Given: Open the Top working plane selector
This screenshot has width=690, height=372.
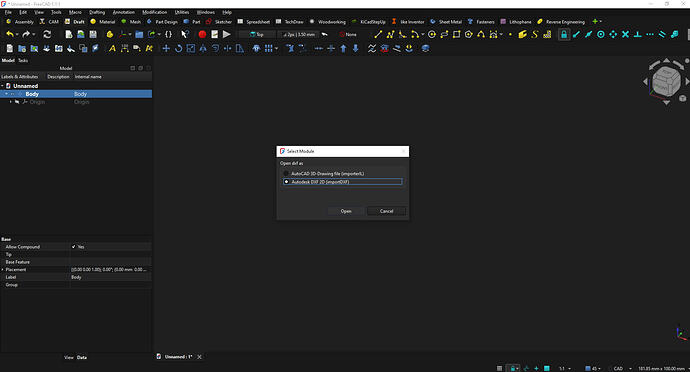Looking at the screenshot, I should pyautogui.click(x=257, y=34).
